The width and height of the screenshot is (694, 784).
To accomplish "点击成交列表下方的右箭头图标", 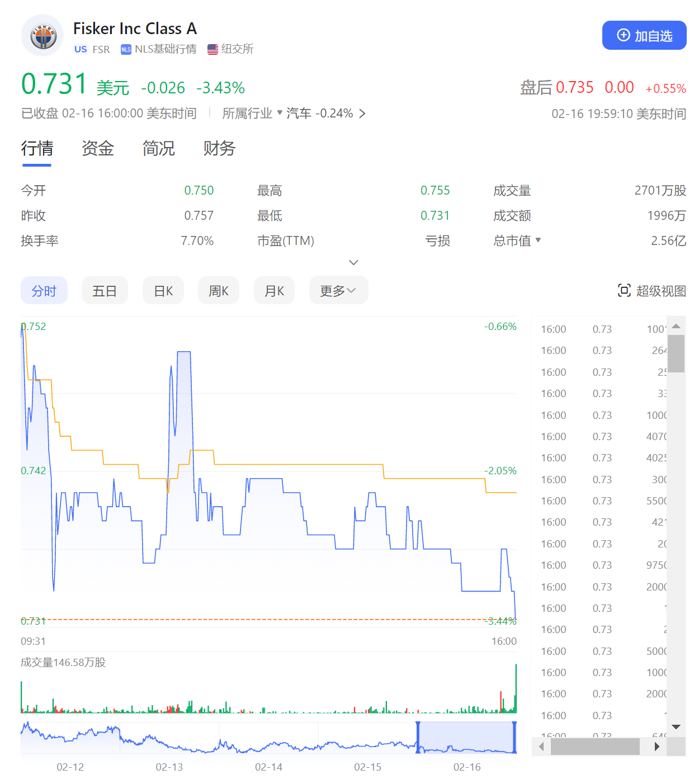I will click(x=658, y=746).
